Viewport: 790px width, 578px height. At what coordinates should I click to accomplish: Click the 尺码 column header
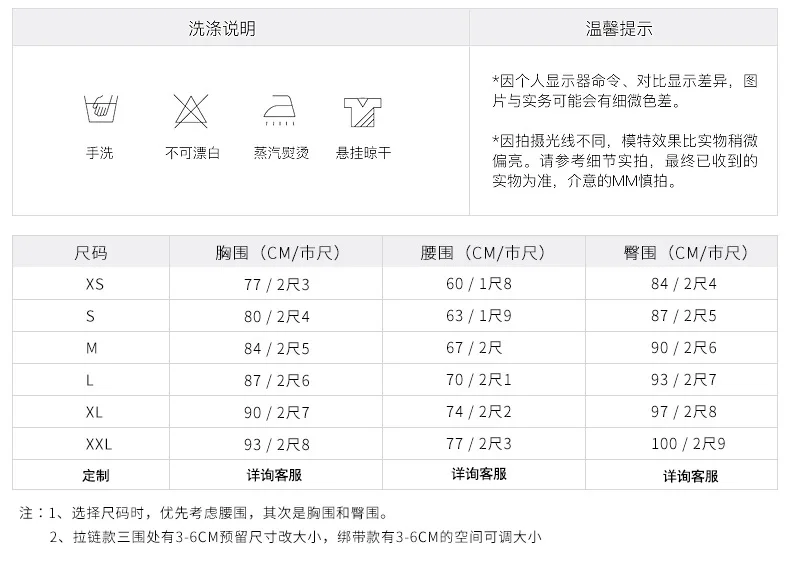click(91, 252)
